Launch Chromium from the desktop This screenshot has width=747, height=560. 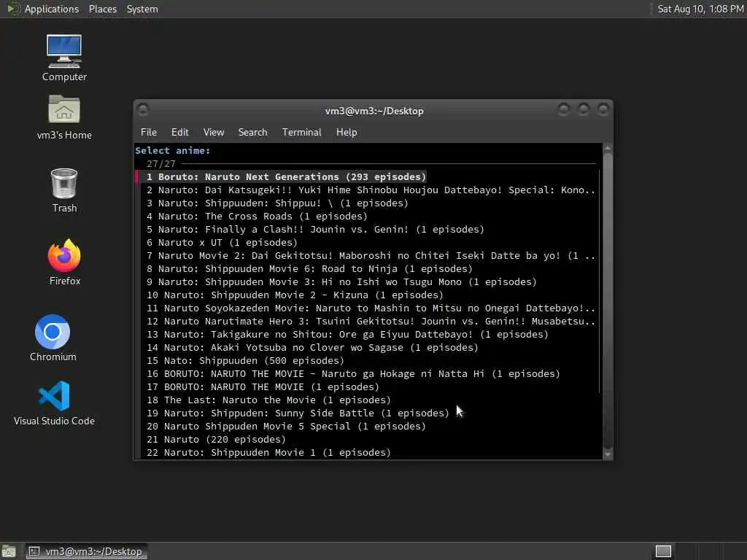[x=53, y=338]
